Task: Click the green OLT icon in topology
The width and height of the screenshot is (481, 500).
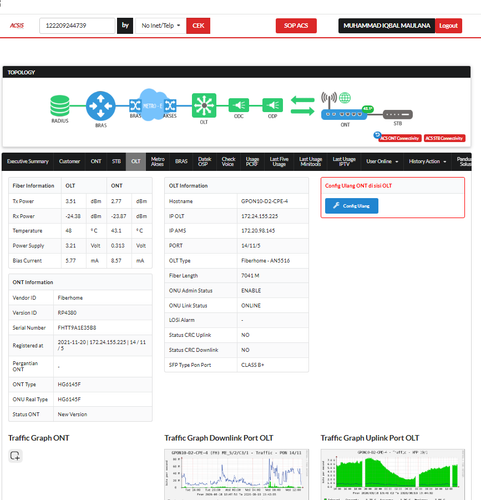Action: [x=204, y=105]
